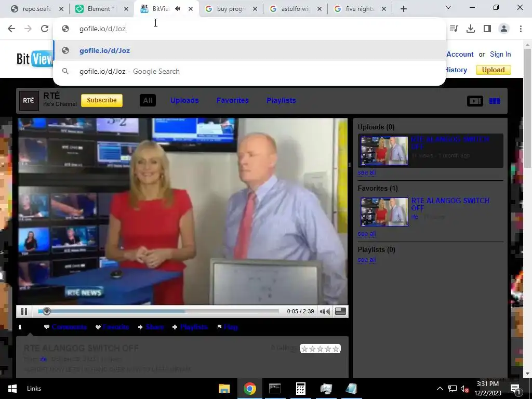Open the History link
The height and width of the screenshot is (399, 532).
click(x=456, y=70)
